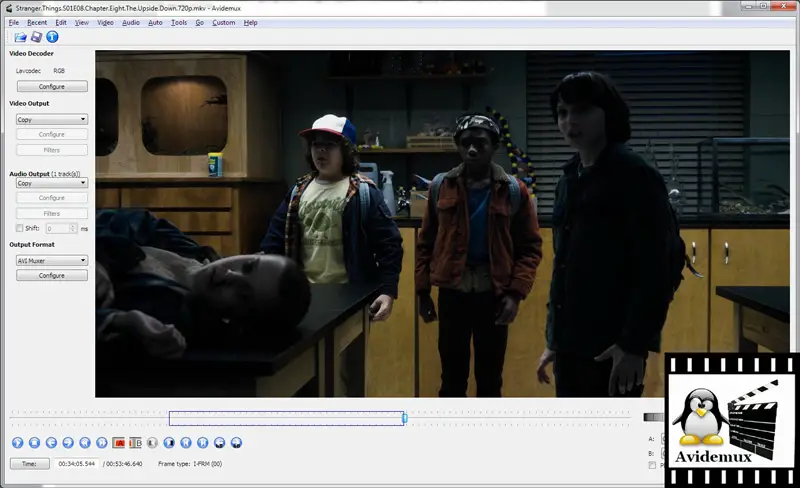This screenshot has width=800, height=488.
Task: Click Configure under Output Format
Action: [x=52, y=275]
